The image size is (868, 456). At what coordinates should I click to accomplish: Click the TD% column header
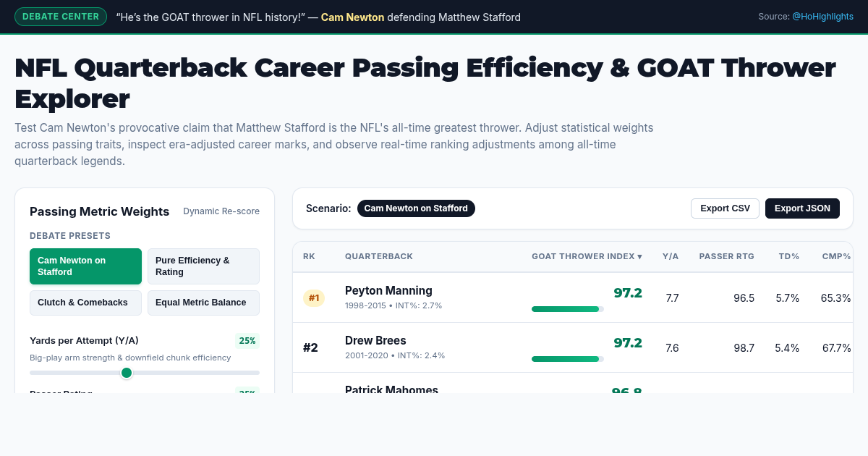point(789,256)
